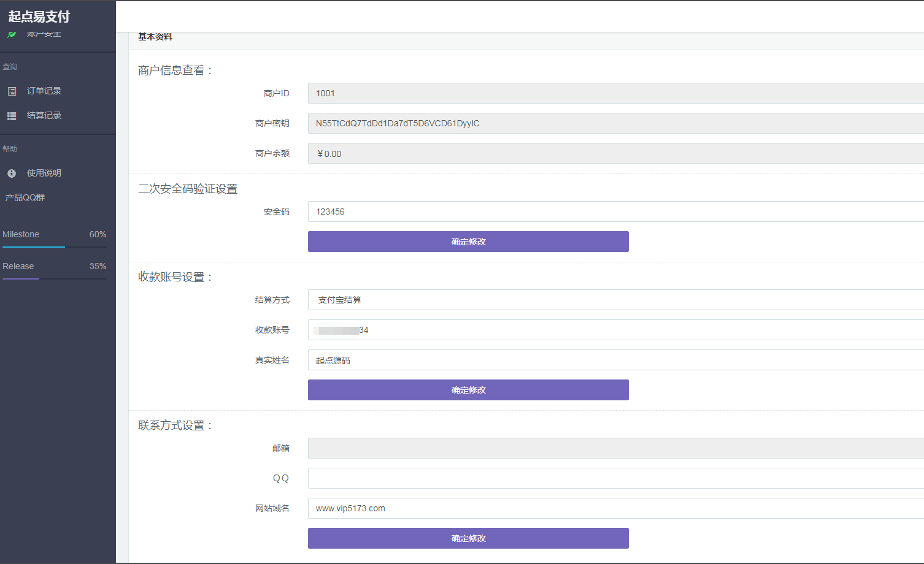The image size is (924, 564).
Task: Open 结算记录 in the 查询 section
Action: 44,115
